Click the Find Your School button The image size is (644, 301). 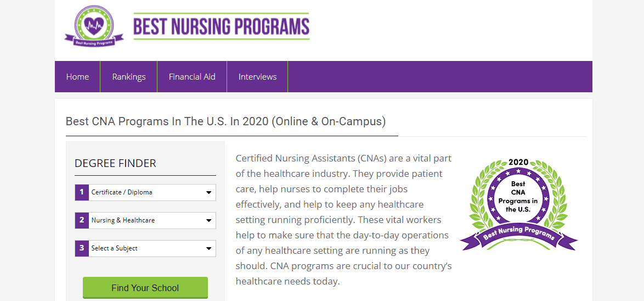click(x=145, y=287)
